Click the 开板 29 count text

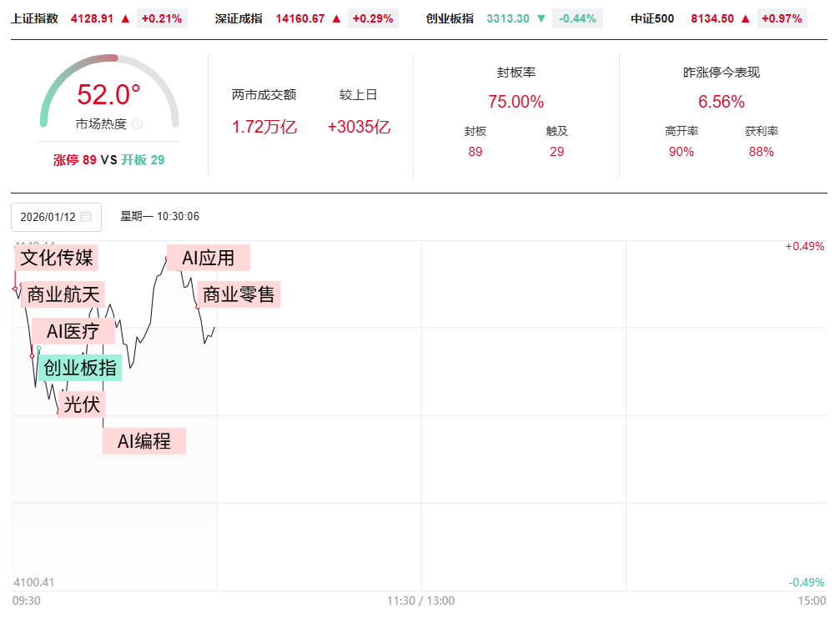click(x=143, y=159)
